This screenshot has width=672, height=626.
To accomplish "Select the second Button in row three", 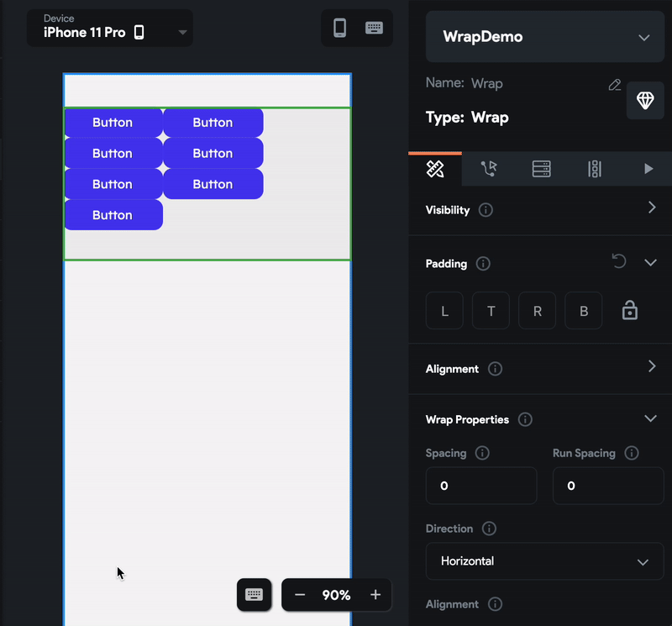I will [x=213, y=184].
